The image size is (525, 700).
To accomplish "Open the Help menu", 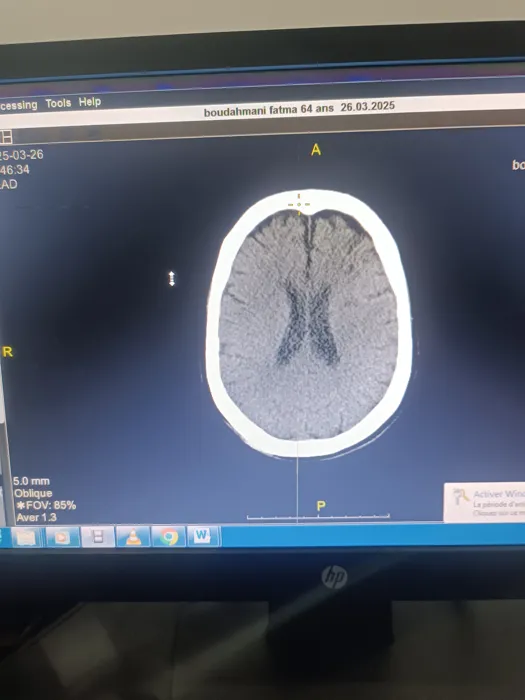I will (90, 102).
